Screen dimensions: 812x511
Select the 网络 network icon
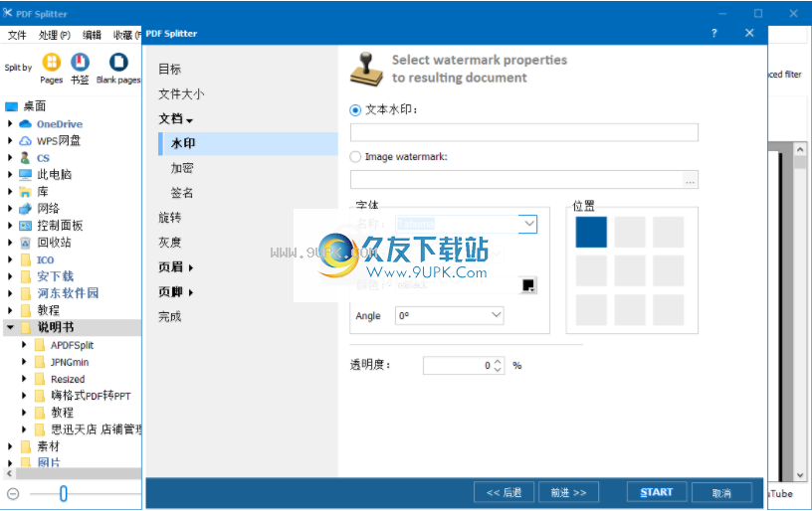pyautogui.click(x=26, y=209)
